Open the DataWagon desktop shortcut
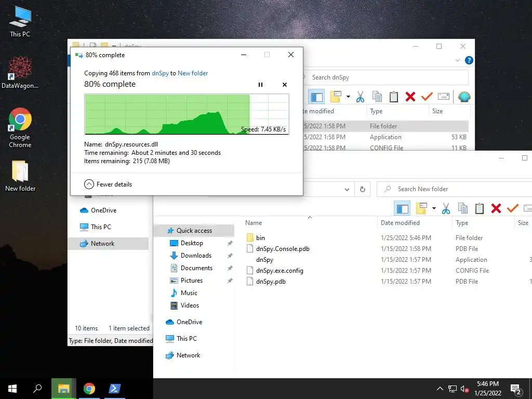The width and height of the screenshot is (532, 399). tap(20, 73)
